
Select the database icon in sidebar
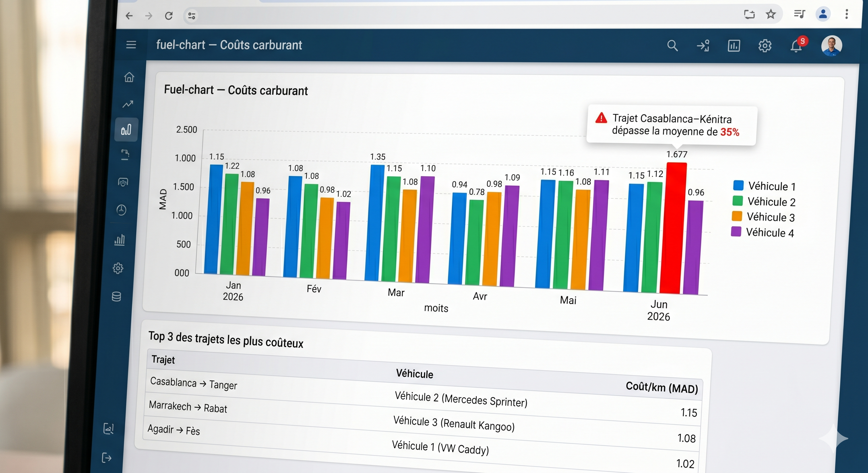tap(116, 297)
